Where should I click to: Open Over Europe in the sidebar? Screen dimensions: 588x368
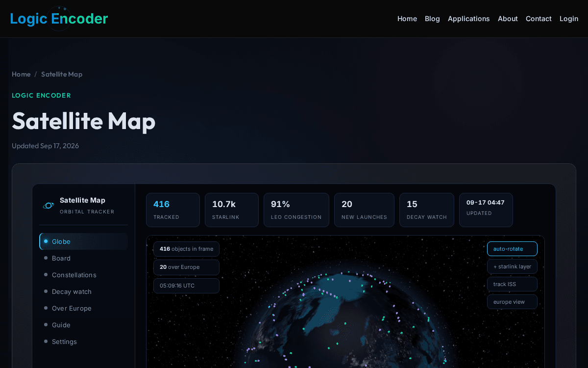[x=84, y=308]
